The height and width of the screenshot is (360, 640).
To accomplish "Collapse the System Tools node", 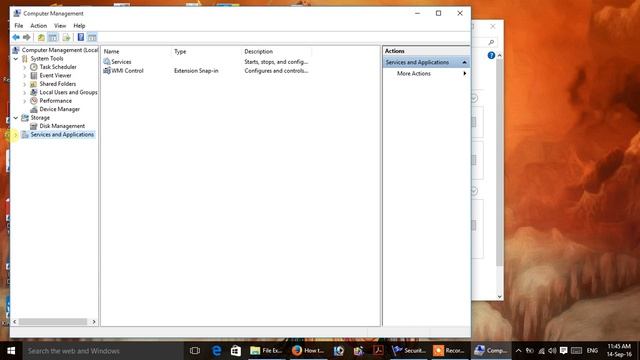I will (x=16, y=59).
